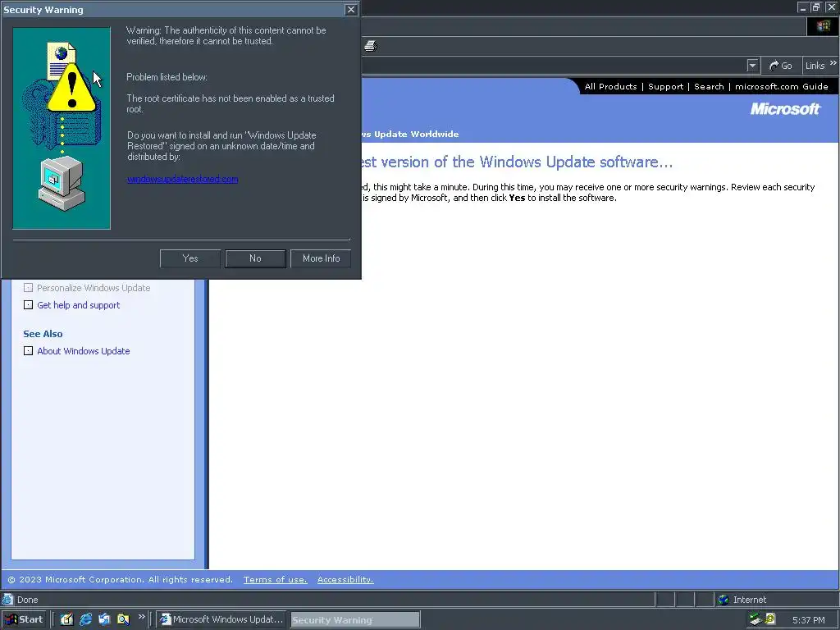This screenshot has width=840, height=630.
Task: Click the computer illustration in the dialog
Action: 61,184
